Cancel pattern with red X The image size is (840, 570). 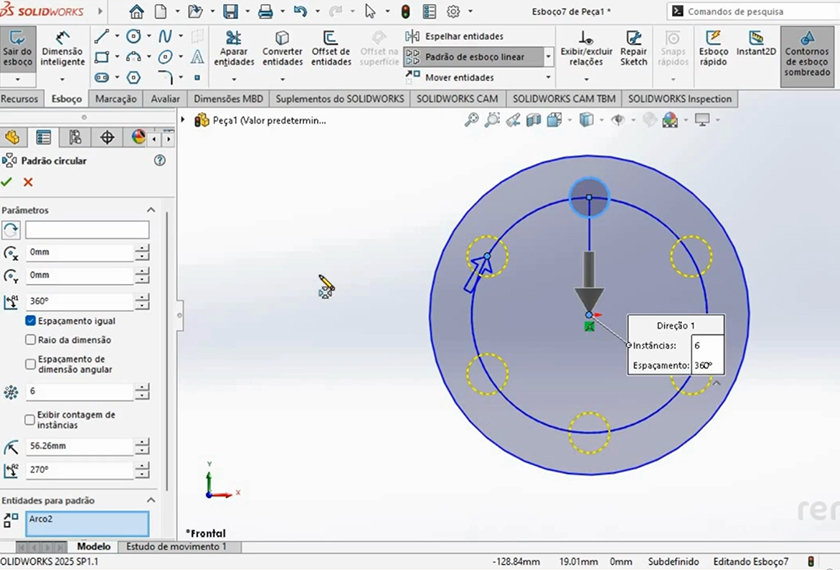point(28,182)
